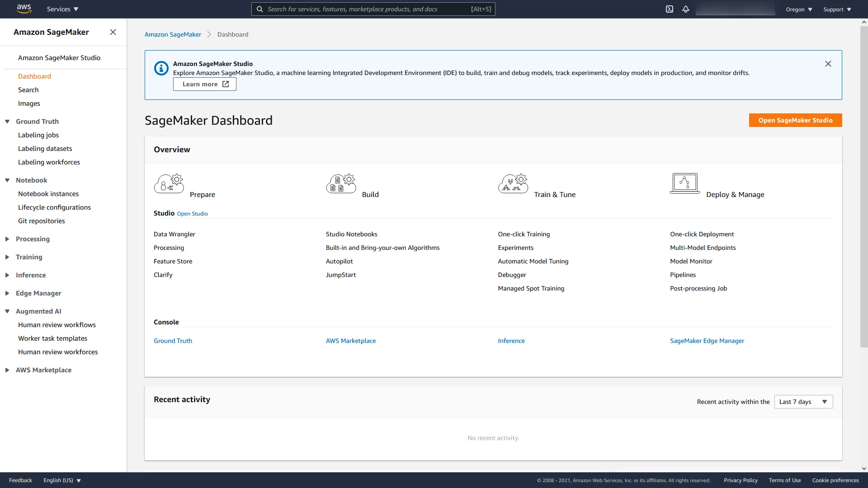868x488 pixels.
Task: Click the Open SageMaker Studio button
Action: click(x=795, y=120)
